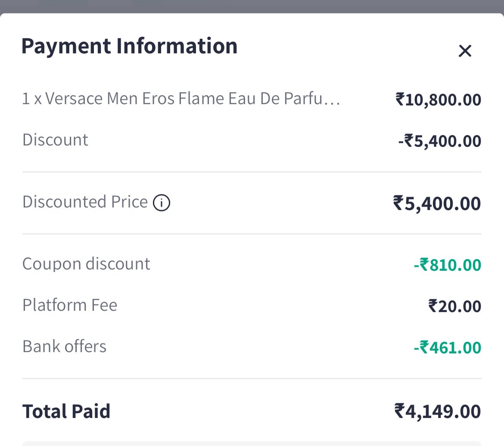Click the green -₹810.00 coupon amount
504x446 pixels.
click(x=447, y=265)
